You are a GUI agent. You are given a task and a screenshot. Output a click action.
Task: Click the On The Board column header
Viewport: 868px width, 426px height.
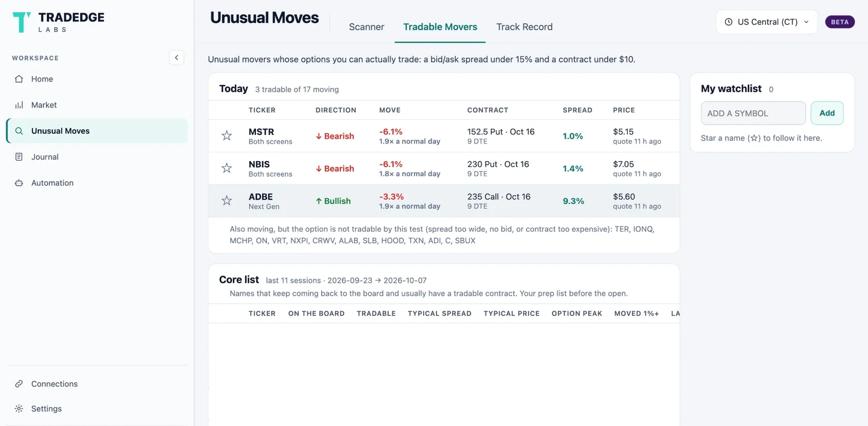[x=316, y=314]
